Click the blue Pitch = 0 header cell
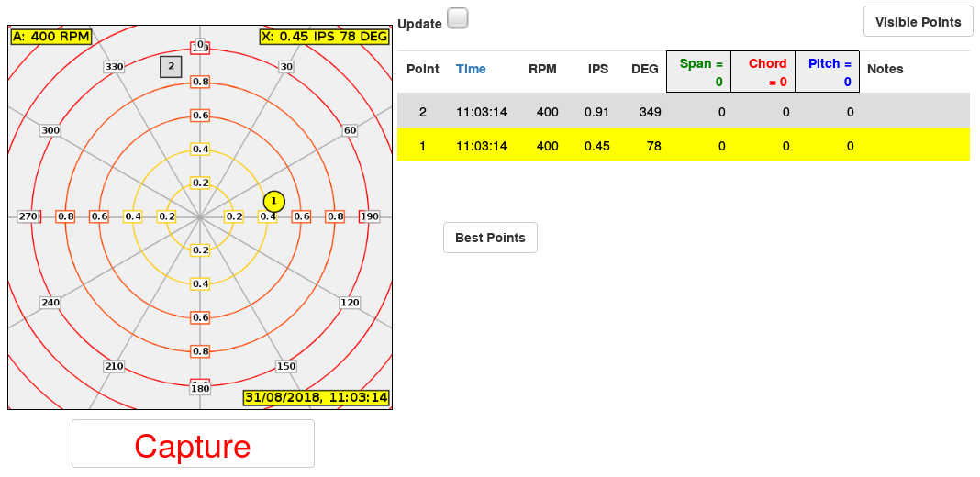 coord(827,72)
